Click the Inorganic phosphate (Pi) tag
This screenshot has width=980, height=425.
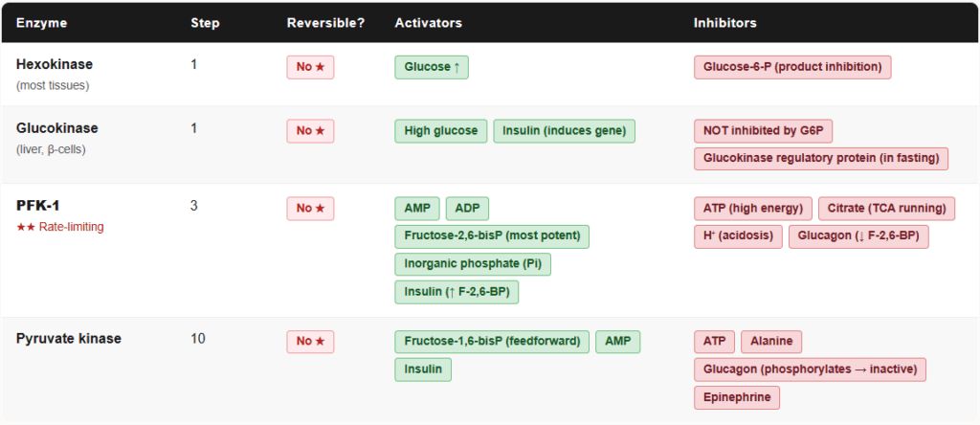point(473,264)
